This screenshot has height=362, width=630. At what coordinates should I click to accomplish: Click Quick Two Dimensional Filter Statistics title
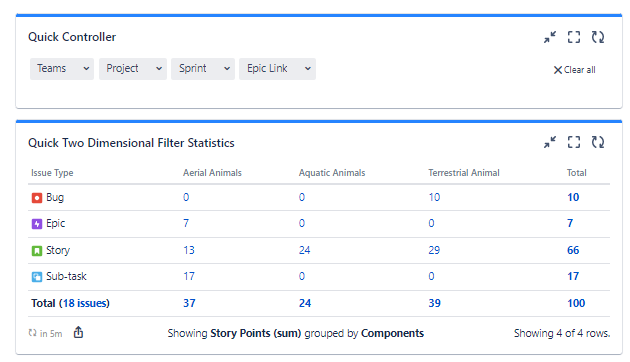coord(131,143)
